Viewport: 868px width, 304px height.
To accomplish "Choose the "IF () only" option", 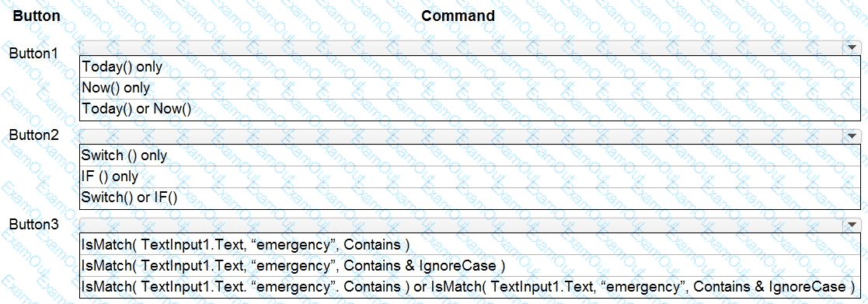I will click(x=470, y=176).
